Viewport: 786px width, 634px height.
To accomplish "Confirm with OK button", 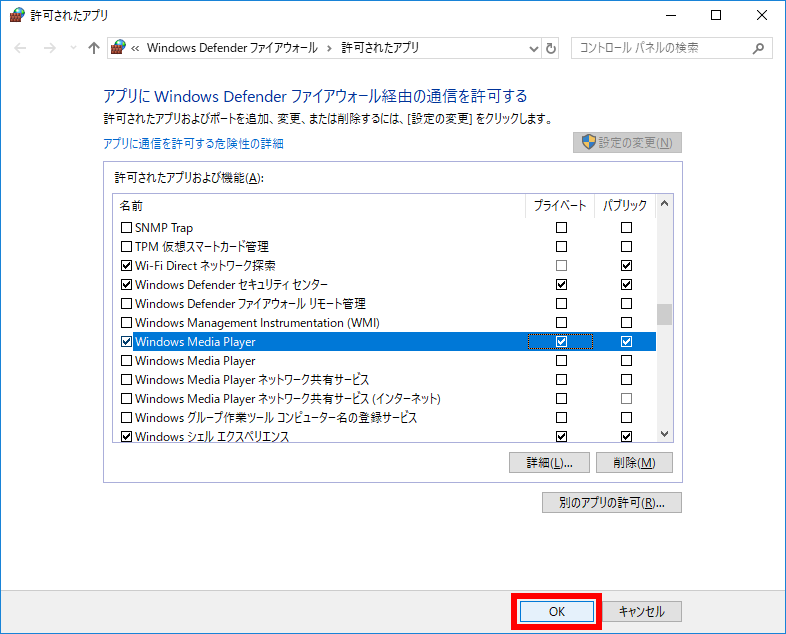I will tap(557, 611).
